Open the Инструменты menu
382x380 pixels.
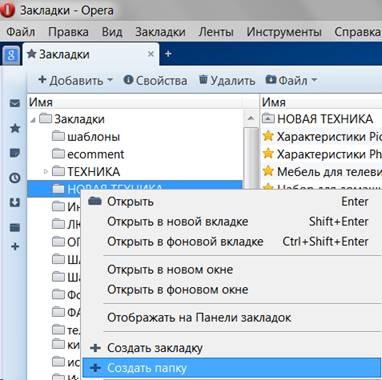tap(284, 32)
